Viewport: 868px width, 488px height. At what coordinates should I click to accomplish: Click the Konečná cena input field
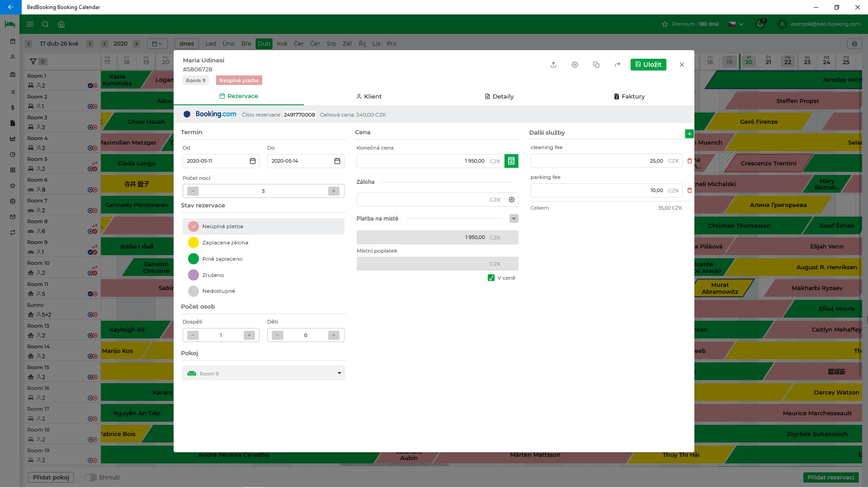point(430,161)
